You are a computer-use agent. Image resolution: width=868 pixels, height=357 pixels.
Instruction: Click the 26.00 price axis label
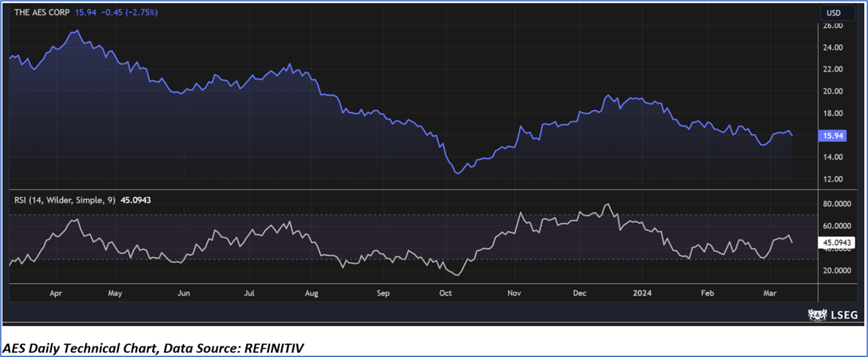click(x=832, y=26)
